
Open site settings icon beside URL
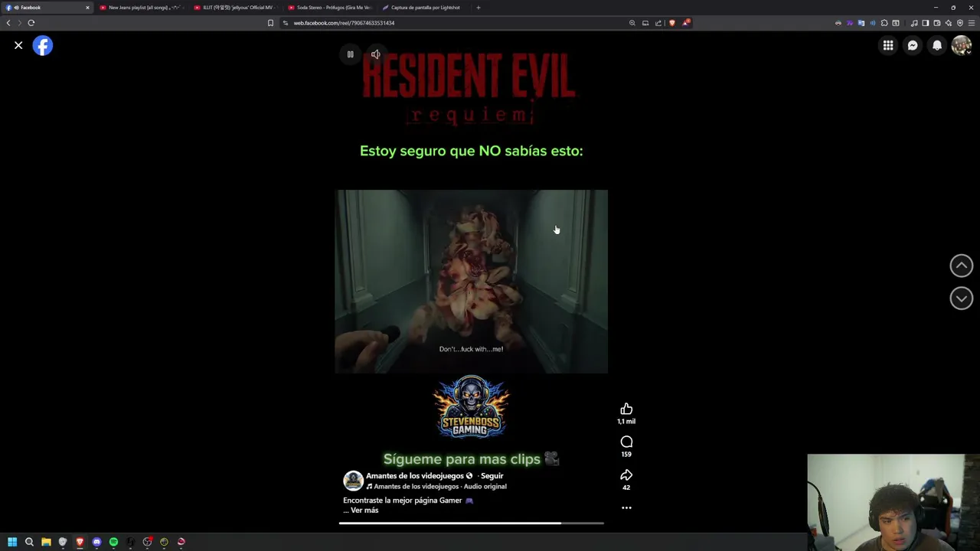(286, 23)
